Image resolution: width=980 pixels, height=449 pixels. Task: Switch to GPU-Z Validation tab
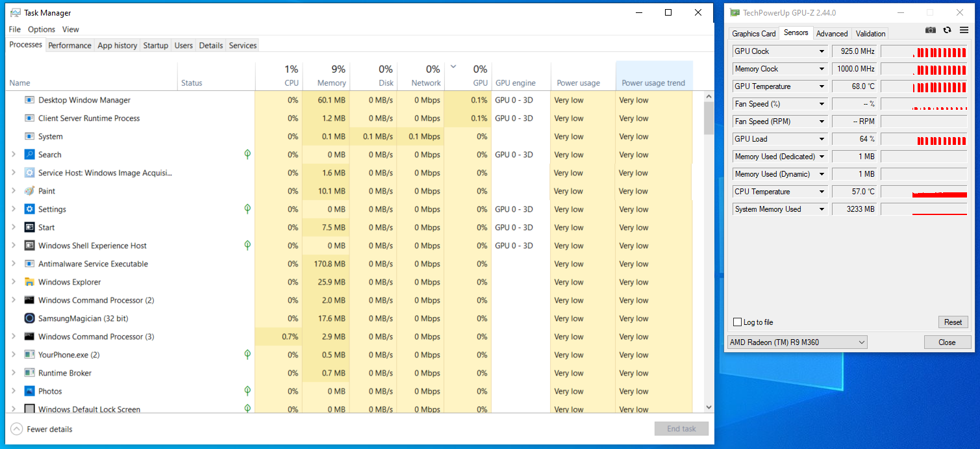click(870, 34)
